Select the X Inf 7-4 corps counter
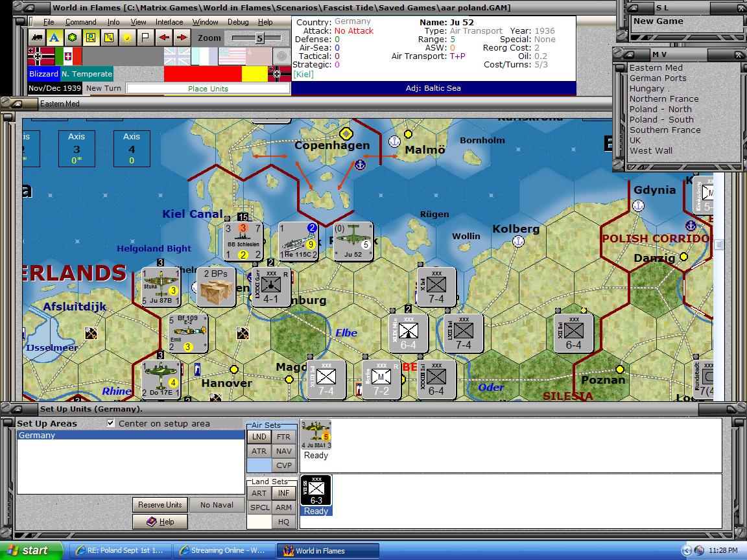Image resolution: width=747 pixels, height=560 pixels. (x=436, y=287)
